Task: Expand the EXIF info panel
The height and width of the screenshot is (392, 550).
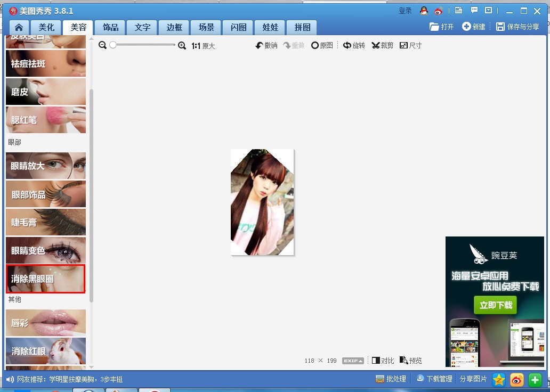Action: coord(353,361)
